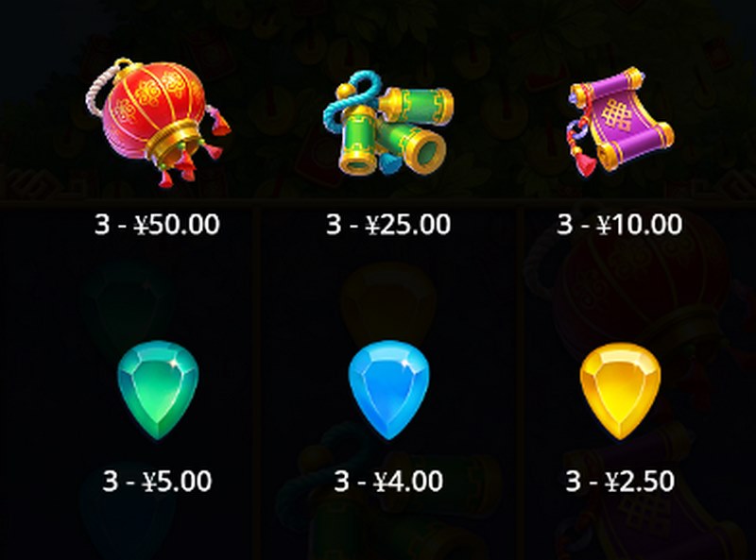Click the blue tassel beneath the firecrackers

390,164
